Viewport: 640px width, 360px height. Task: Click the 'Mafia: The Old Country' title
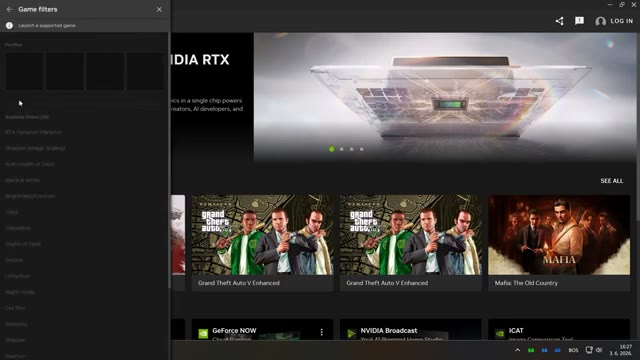526,283
